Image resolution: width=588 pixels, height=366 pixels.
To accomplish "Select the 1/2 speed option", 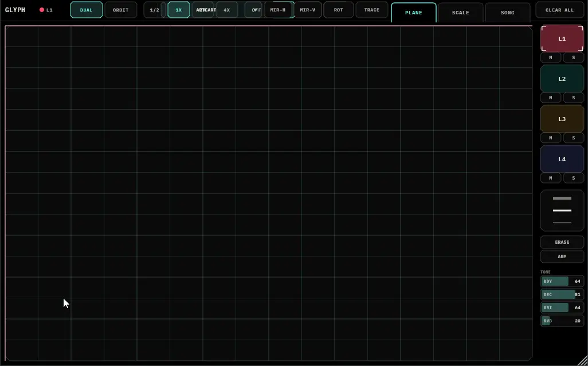I will pyautogui.click(x=154, y=10).
